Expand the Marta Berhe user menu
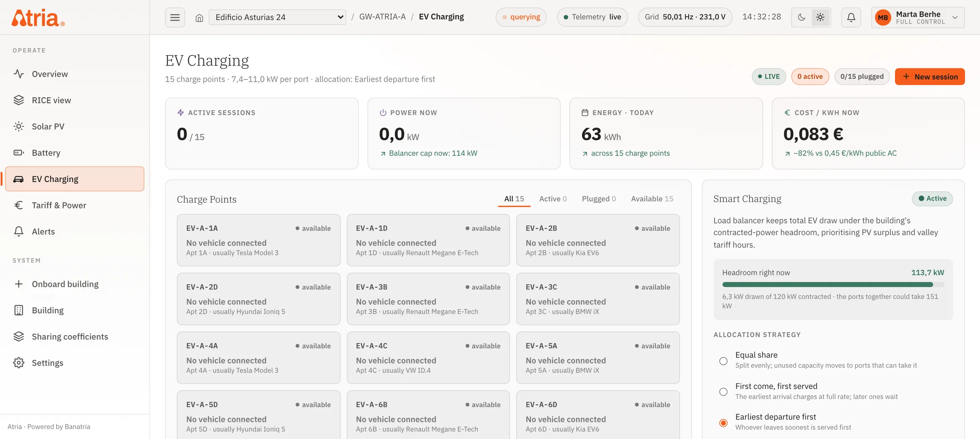The width and height of the screenshot is (980, 439). 918,18
